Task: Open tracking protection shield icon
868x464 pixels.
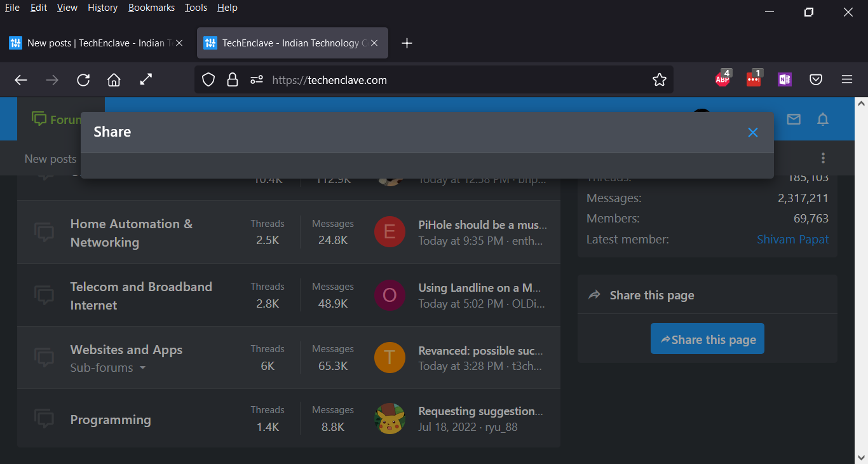Action: [x=208, y=79]
